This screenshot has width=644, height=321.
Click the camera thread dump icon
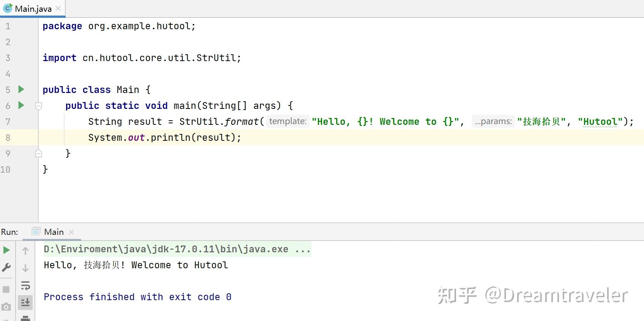coord(6,307)
